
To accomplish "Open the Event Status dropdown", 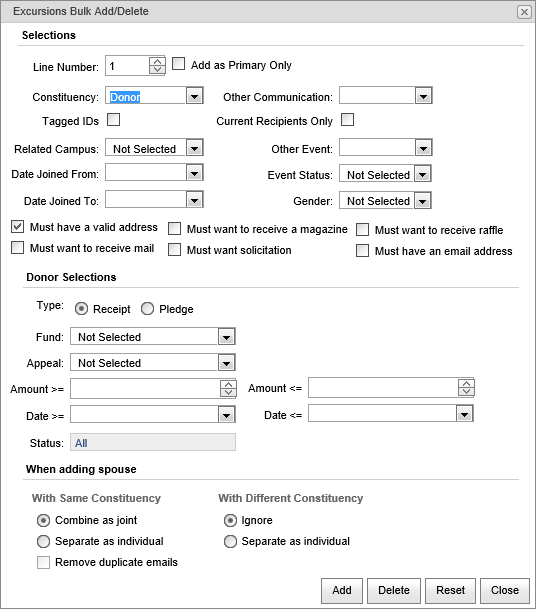I will click(x=423, y=174).
